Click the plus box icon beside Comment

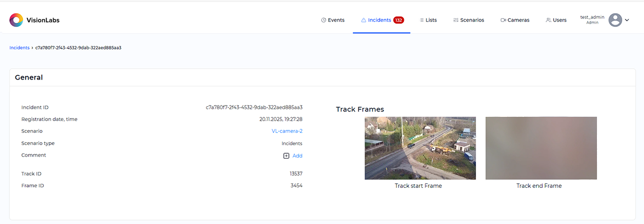pos(286,156)
